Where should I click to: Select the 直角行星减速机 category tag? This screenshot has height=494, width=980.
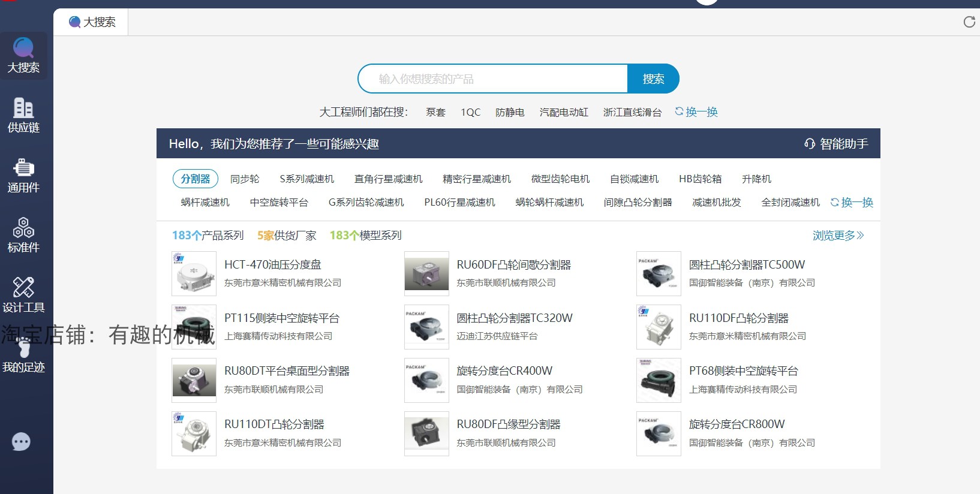point(388,179)
